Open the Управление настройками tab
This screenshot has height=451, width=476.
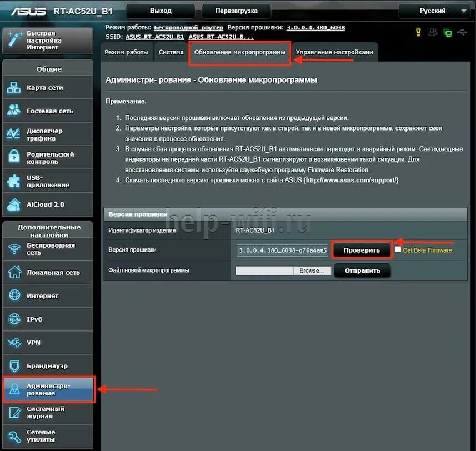point(334,52)
